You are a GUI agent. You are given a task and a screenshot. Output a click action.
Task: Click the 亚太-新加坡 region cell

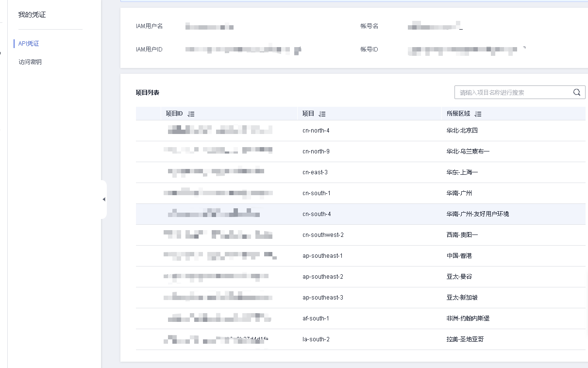point(462,298)
